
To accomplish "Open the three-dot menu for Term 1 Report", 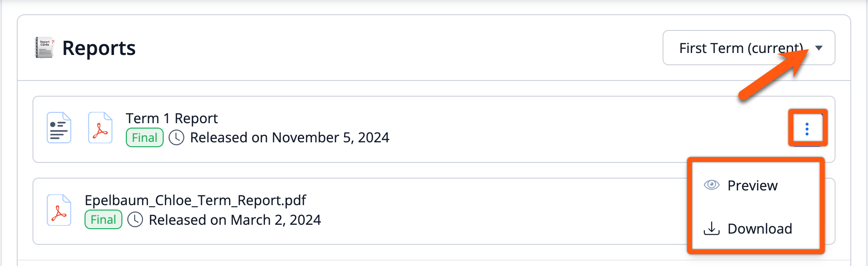I will [807, 129].
